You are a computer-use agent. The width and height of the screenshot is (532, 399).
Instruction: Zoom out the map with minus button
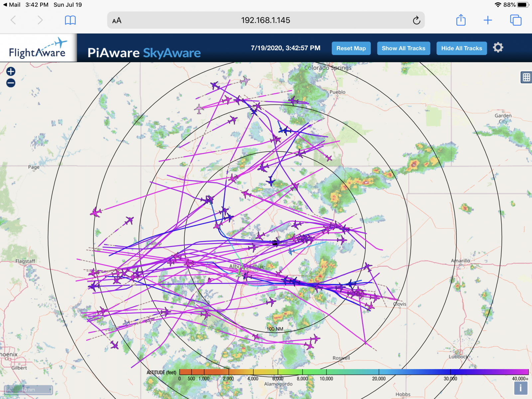click(x=11, y=83)
